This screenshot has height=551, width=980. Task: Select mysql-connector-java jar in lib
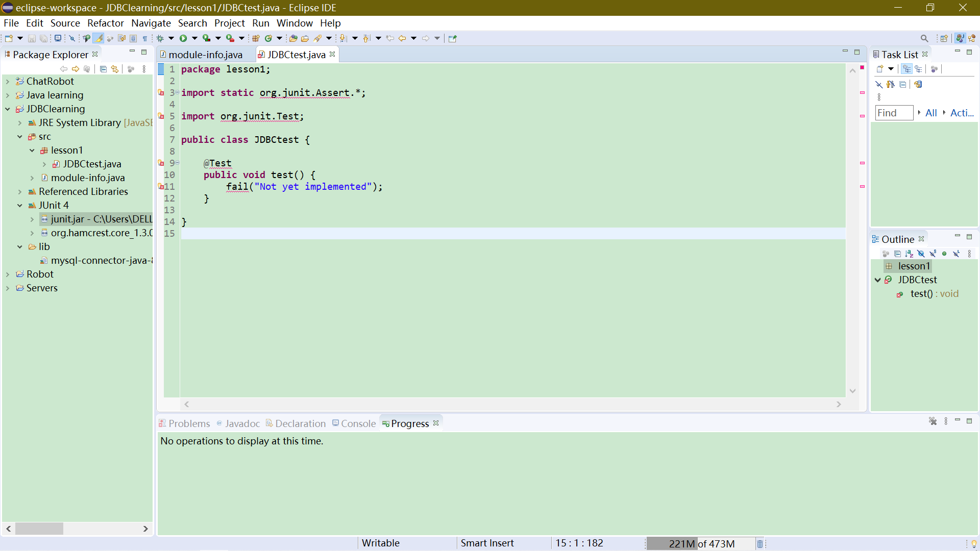pos(97,260)
